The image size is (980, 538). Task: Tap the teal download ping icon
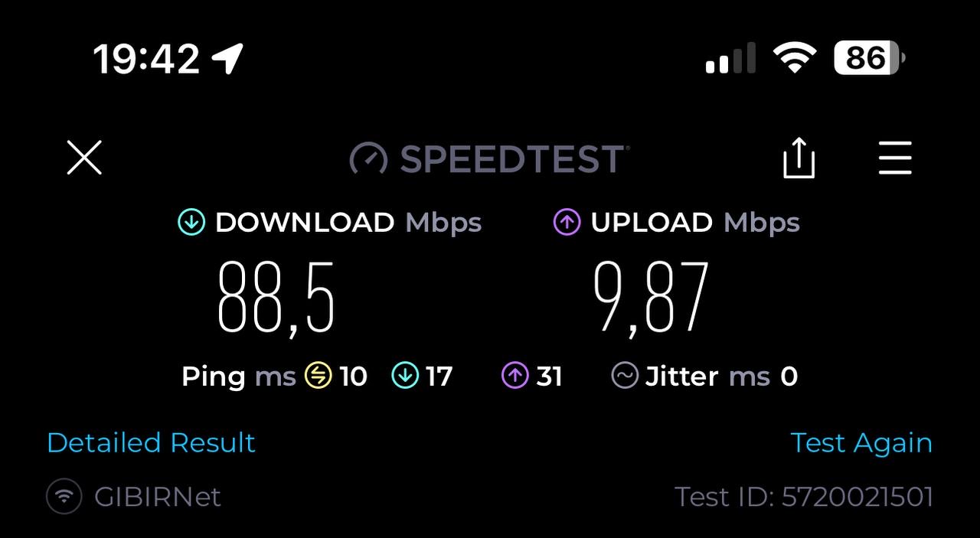(x=404, y=376)
